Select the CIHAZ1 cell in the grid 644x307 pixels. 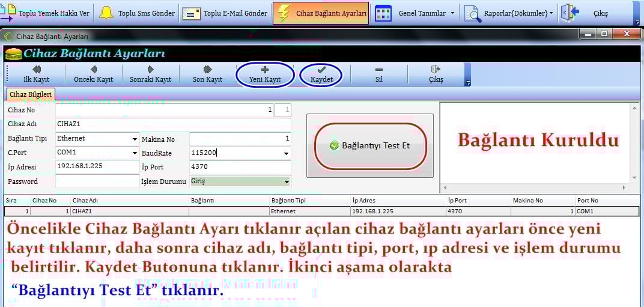(x=130, y=211)
